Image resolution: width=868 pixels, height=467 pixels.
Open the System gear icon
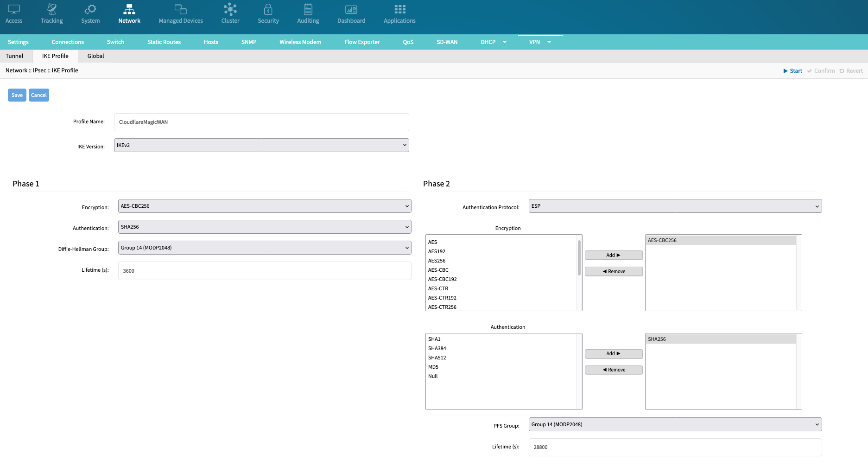pos(90,9)
